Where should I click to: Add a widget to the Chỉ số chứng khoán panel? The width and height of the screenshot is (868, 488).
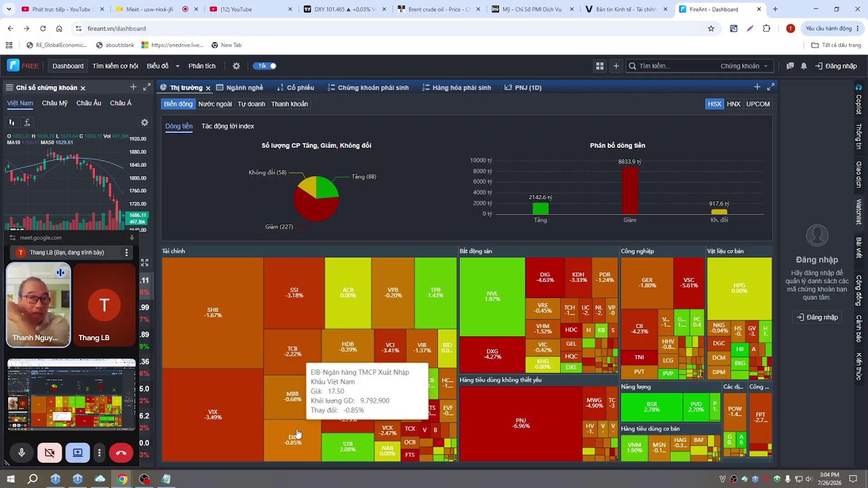(x=133, y=87)
